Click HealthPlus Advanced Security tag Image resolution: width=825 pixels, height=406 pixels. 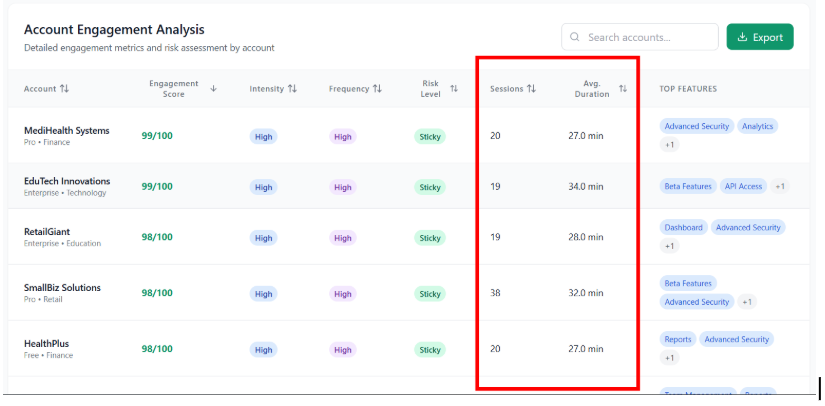pos(737,339)
